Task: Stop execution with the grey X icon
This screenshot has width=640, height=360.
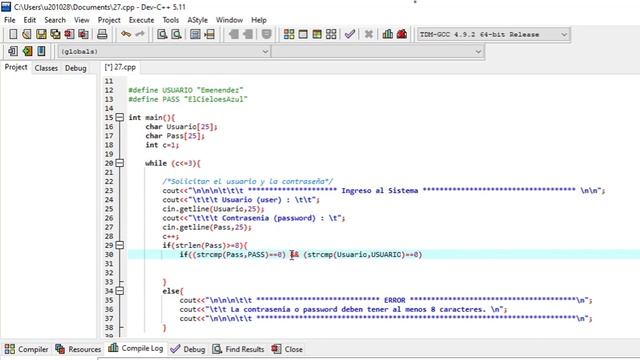Action: point(369,34)
